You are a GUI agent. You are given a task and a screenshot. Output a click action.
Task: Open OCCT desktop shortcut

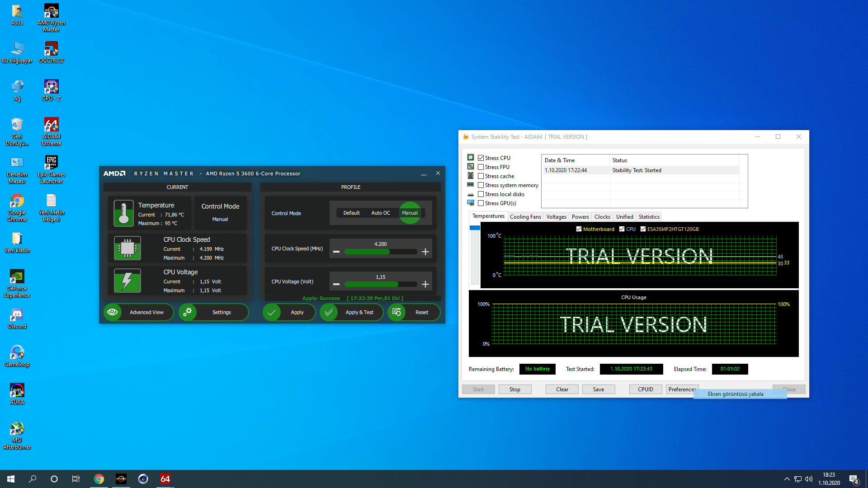[x=51, y=49]
